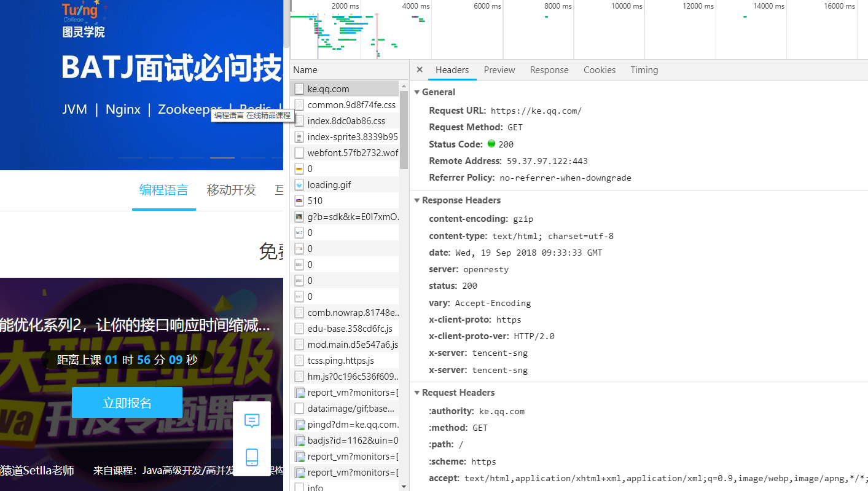Open the chat feedback floating icon
Viewport: 868px width, 491px height.
252,421
